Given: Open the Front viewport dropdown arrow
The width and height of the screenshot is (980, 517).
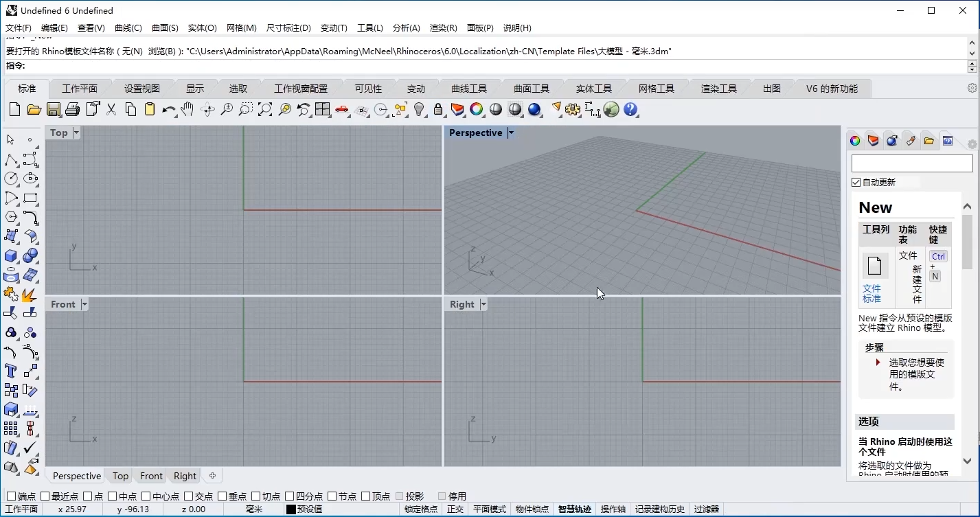Looking at the screenshot, I should point(84,304).
